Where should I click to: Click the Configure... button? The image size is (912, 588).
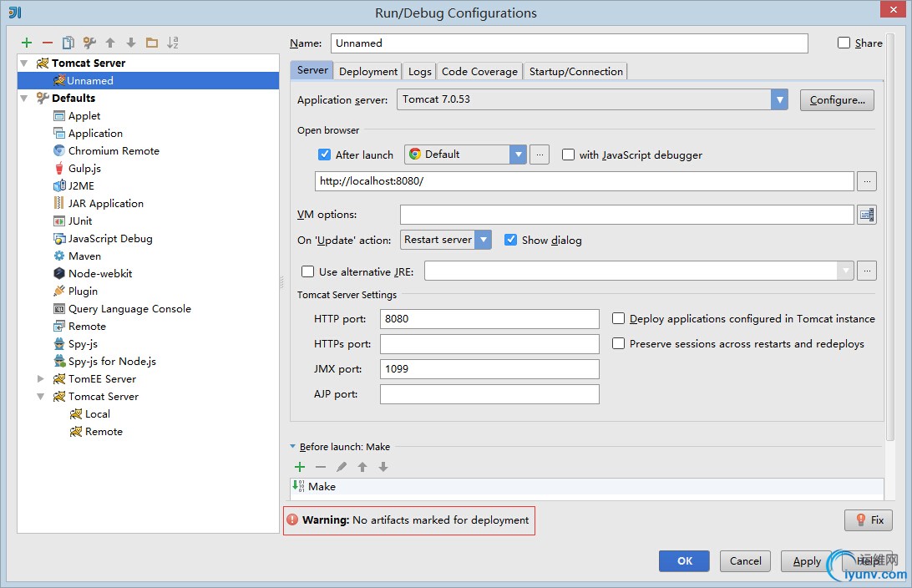click(x=837, y=100)
